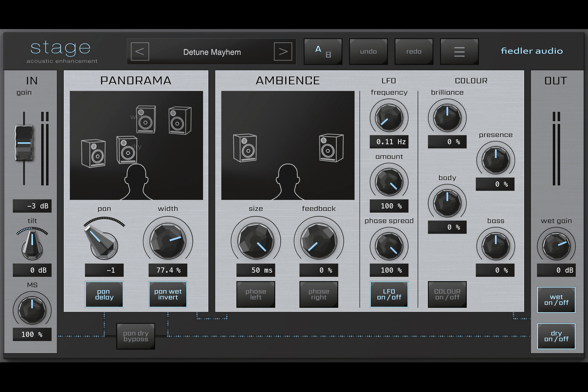This screenshot has width=588, height=392.
Task: Enable LFO on/off
Action: tap(389, 294)
